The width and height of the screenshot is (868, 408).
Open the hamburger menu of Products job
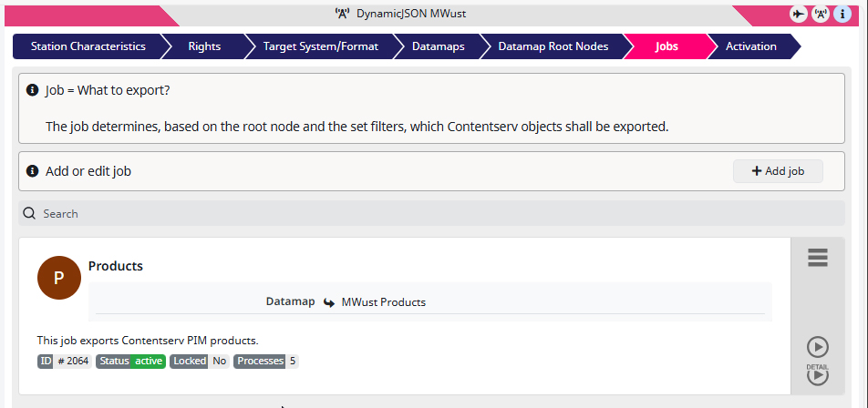point(818,258)
